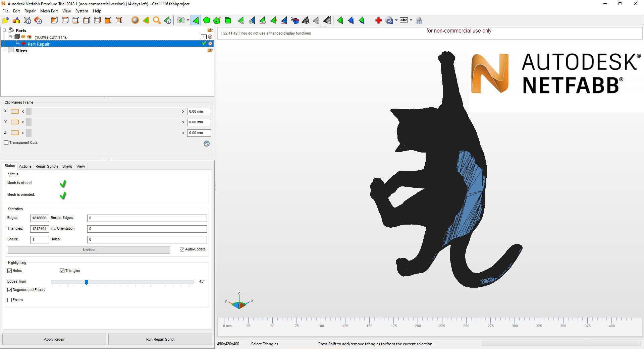Viewport: 644px width, 349px height.
Task: Click the abc text label icon
Action: 404,20
